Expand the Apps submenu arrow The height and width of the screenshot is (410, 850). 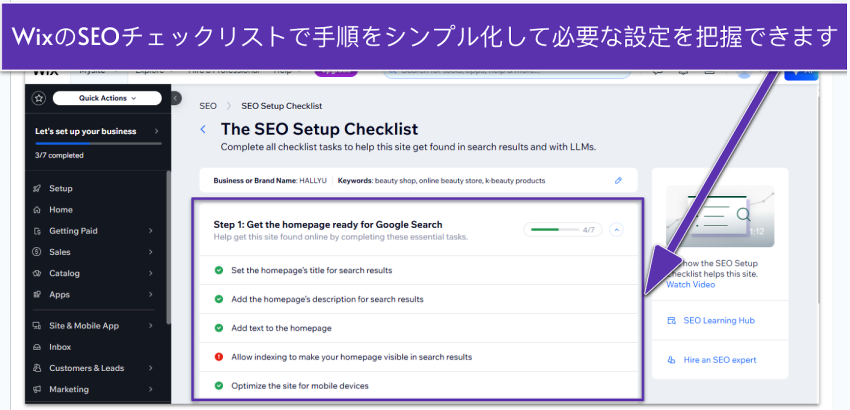151,294
